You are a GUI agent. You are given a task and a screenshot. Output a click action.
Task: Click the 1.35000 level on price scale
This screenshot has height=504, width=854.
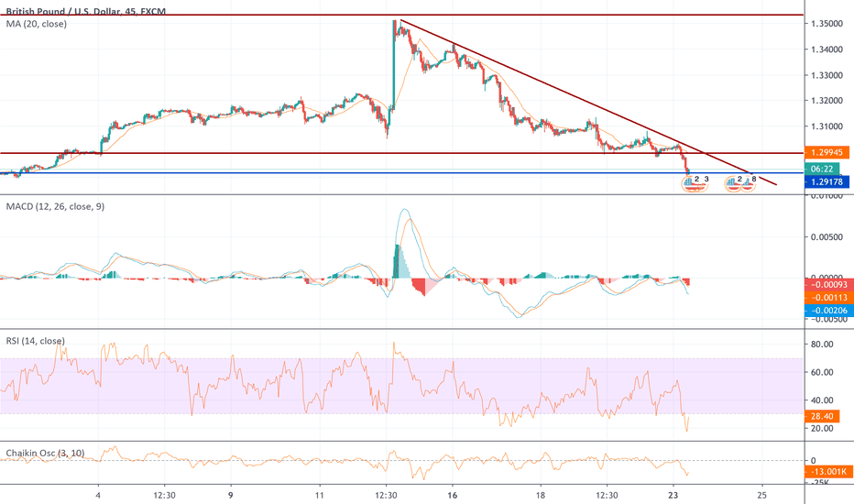point(826,23)
